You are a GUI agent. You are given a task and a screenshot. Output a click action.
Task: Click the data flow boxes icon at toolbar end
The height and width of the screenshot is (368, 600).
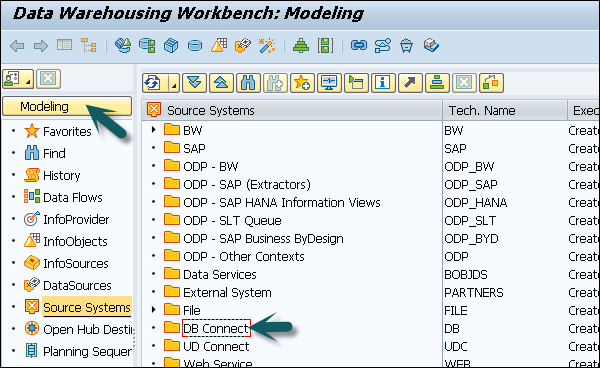pos(491,83)
